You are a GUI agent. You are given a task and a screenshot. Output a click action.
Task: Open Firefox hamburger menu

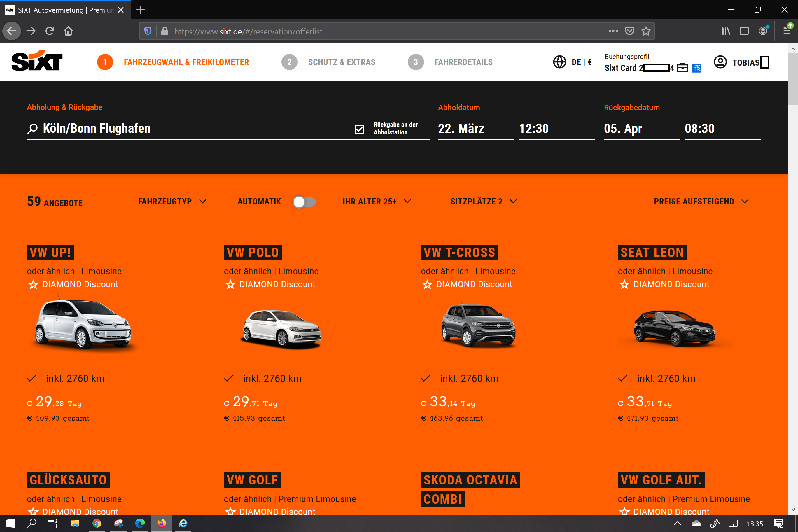pos(787,31)
